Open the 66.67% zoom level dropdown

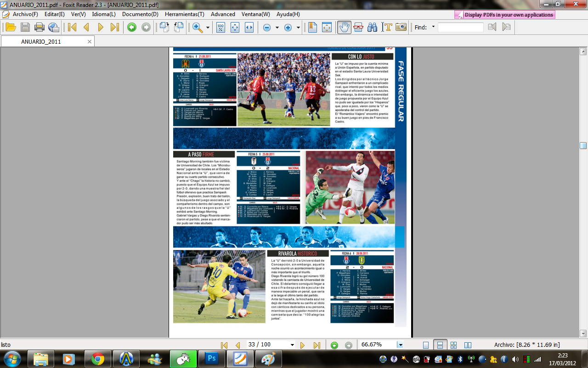[400, 345]
